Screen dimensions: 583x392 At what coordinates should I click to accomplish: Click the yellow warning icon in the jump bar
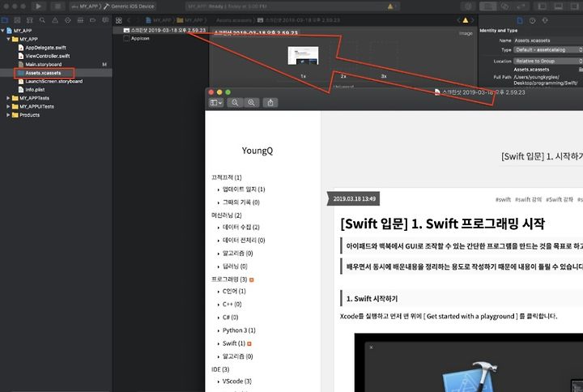click(x=465, y=20)
